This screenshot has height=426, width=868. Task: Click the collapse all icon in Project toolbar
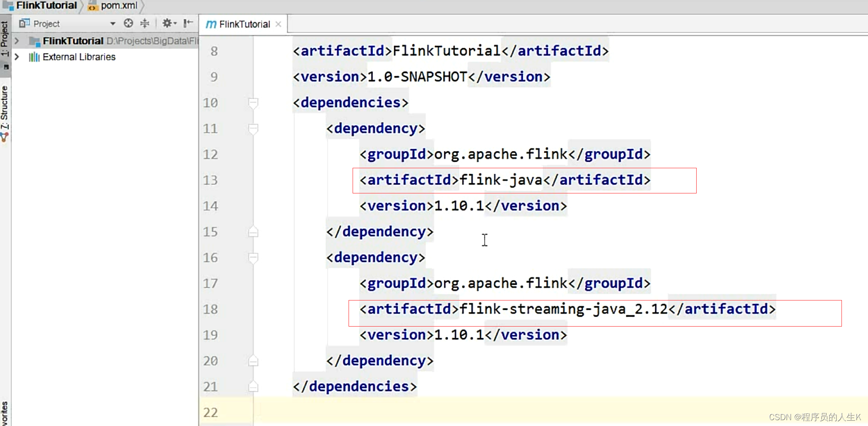(145, 23)
